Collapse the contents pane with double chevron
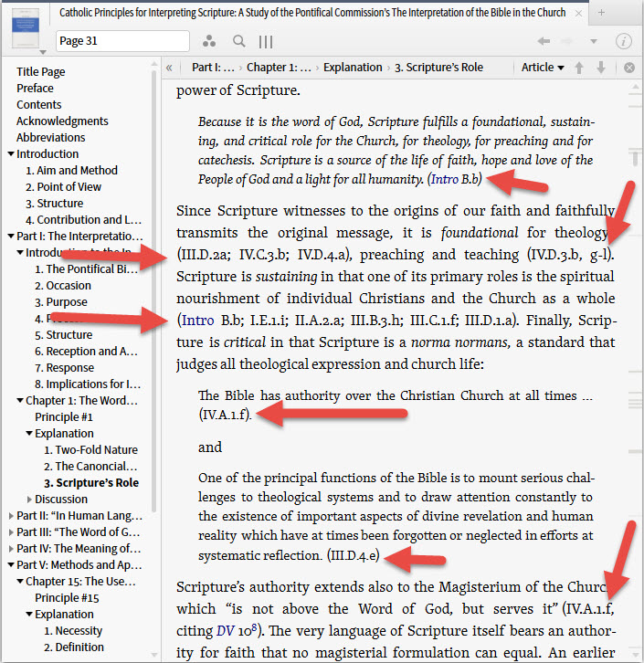 click(x=169, y=68)
